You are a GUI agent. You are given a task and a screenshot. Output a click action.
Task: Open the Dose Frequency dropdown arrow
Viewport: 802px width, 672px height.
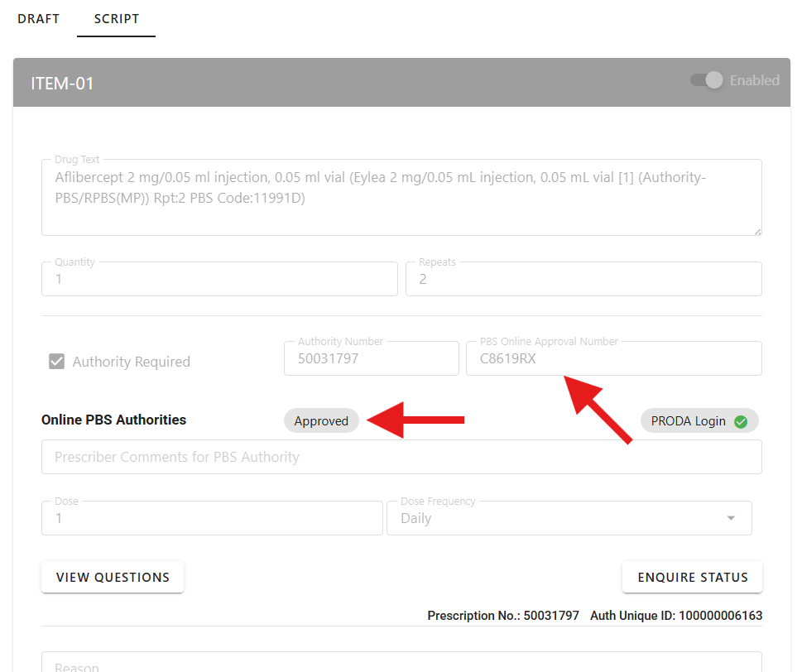coord(730,518)
